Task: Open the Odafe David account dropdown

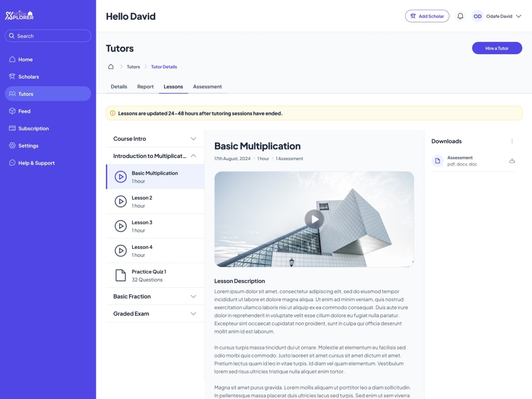Action: pos(518,16)
